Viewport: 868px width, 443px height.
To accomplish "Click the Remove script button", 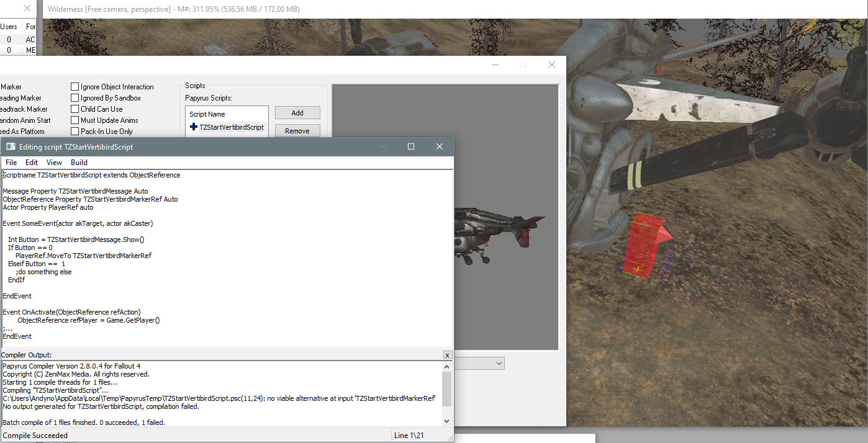I will tap(297, 131).
